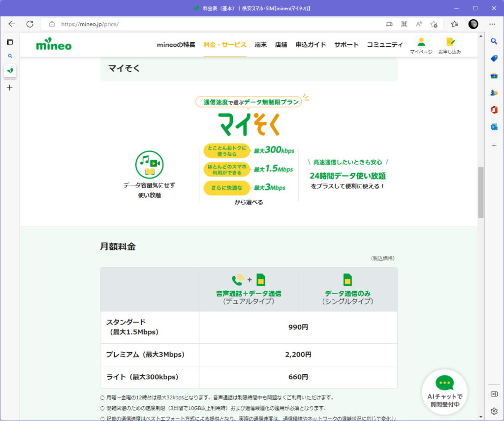
Task: Open the 申込ガイド menu
Action: point(311,45)
